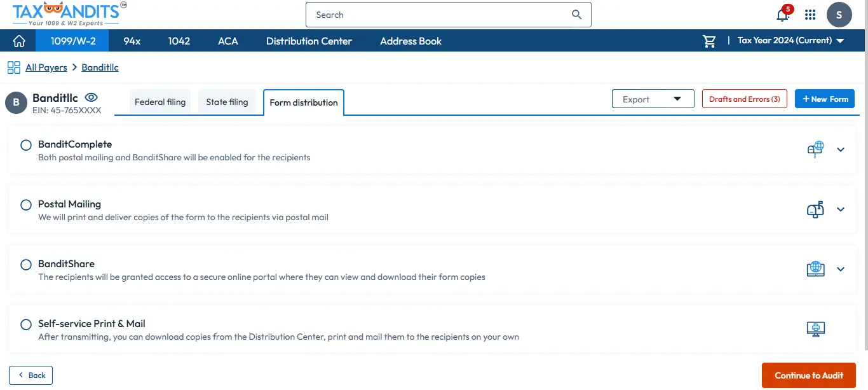Open the TaxBandits logo home page

[69, 14]
